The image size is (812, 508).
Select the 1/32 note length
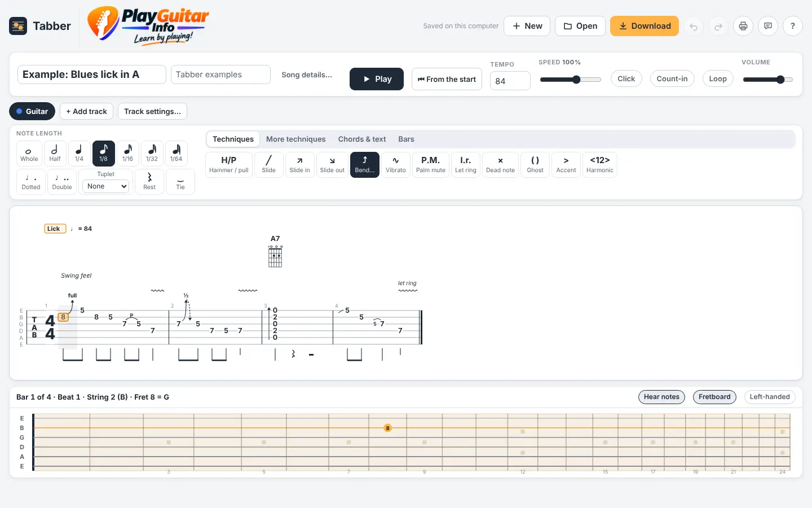[152, 153]
